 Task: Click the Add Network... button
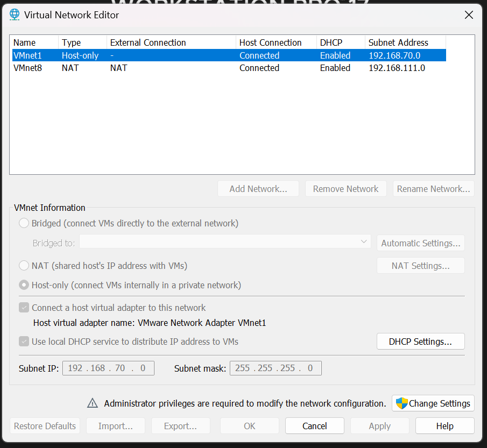tap(258, 188)
